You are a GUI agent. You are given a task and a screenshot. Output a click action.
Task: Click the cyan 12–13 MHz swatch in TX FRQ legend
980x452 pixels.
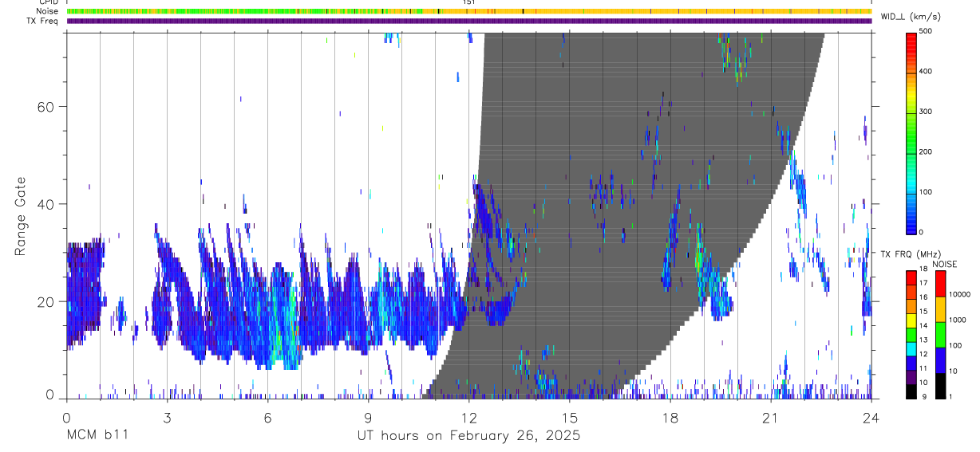click(911, 348)
